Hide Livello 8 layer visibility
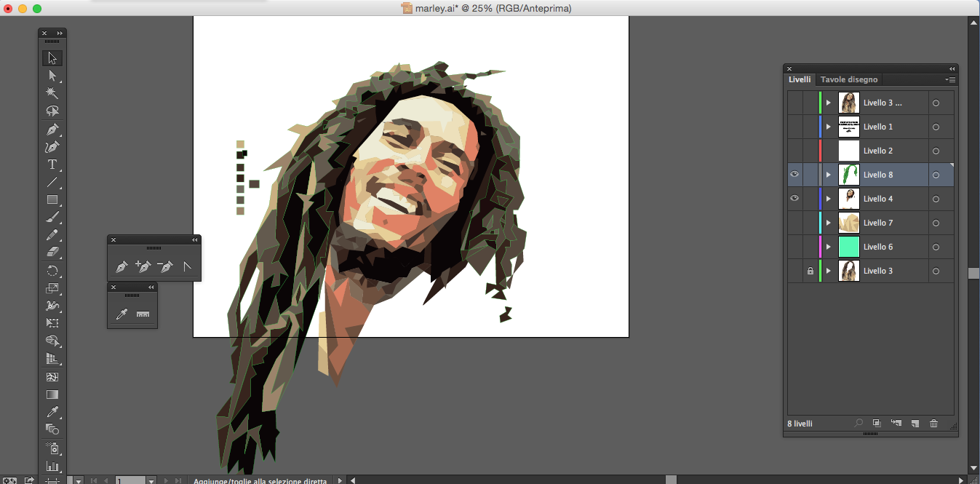 pyautogui.click(x=795, y=175)
